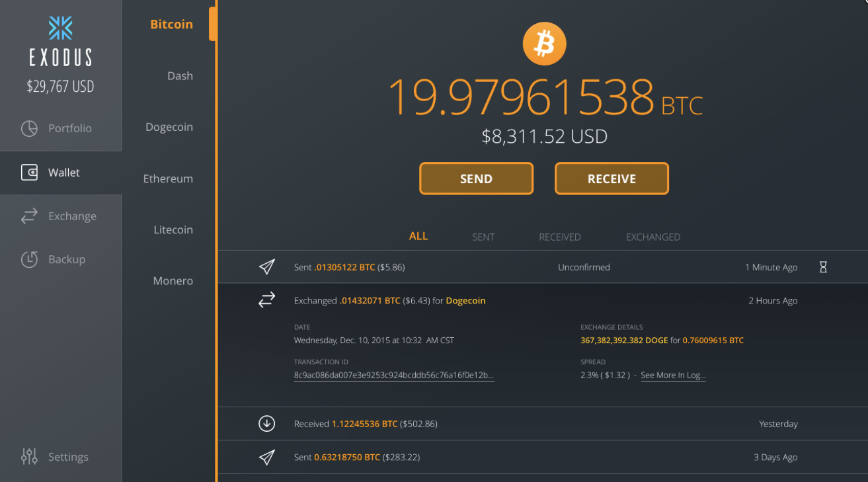Open the transaction ID link 8c9ac086da...
Viewport: 868px width, 482px height.
point(394,376)
